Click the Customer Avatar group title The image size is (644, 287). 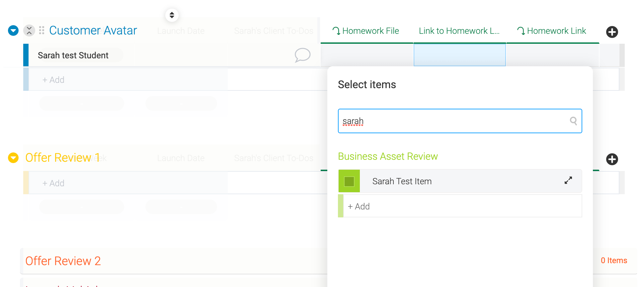coord(93,30)
